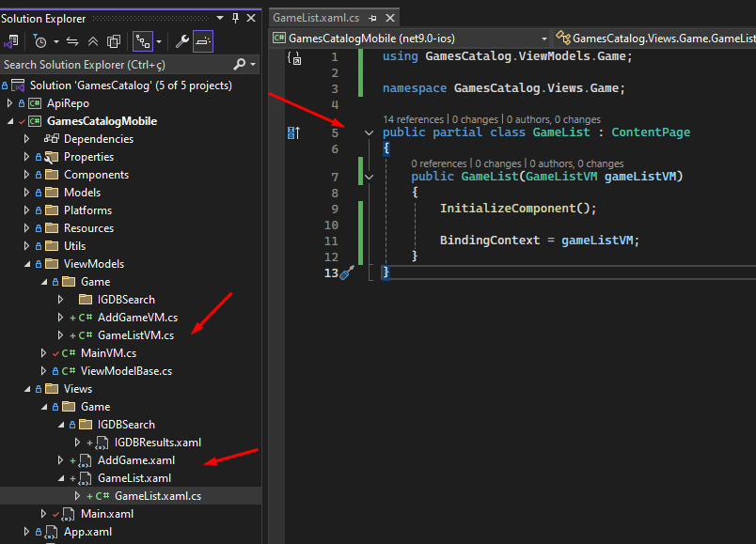Toggle the file nesting view button
The height and width of the screenshot is (544, 756).
[x=142, y=41]
